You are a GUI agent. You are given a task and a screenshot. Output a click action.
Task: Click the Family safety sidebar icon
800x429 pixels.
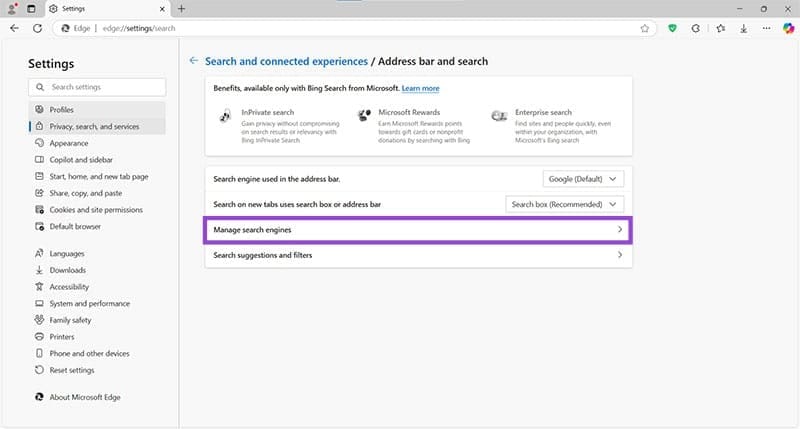tap(39, 320)
